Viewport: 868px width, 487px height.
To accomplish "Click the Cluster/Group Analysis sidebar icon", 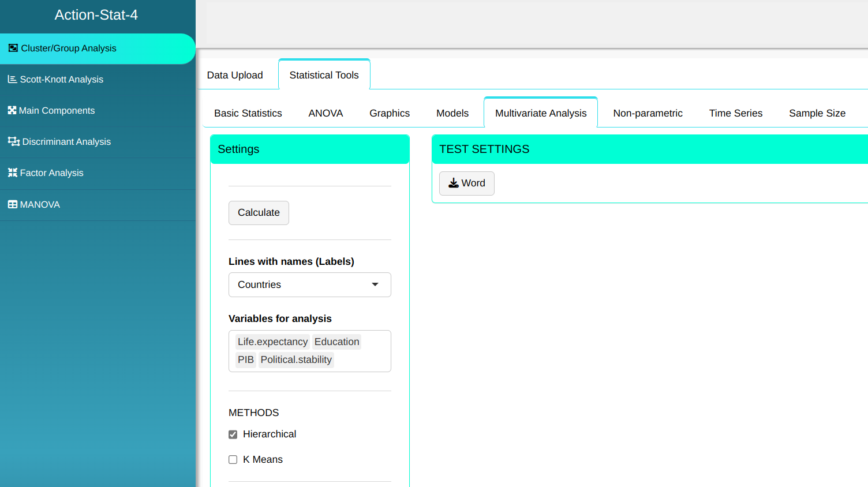I will [13, 48].
